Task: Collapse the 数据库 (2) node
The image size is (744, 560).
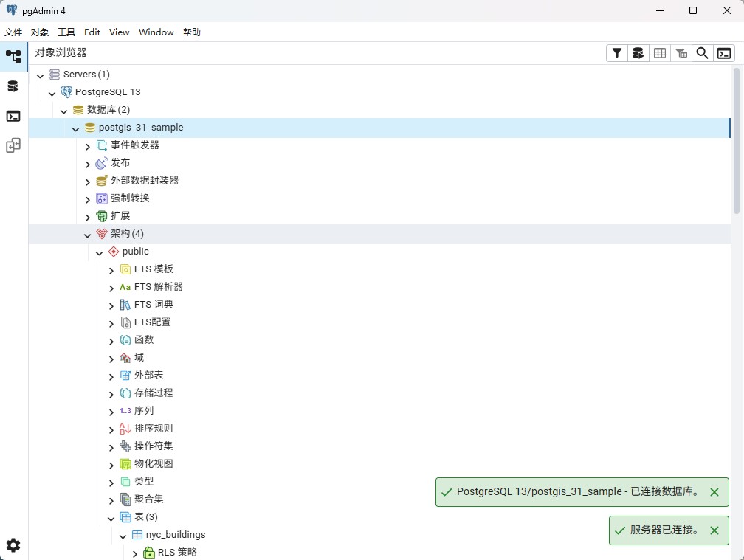Action: click(x=64, y=111)
